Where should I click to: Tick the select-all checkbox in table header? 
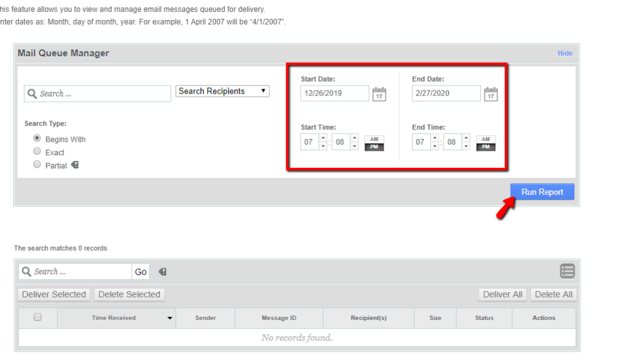(x=37, y=317)
